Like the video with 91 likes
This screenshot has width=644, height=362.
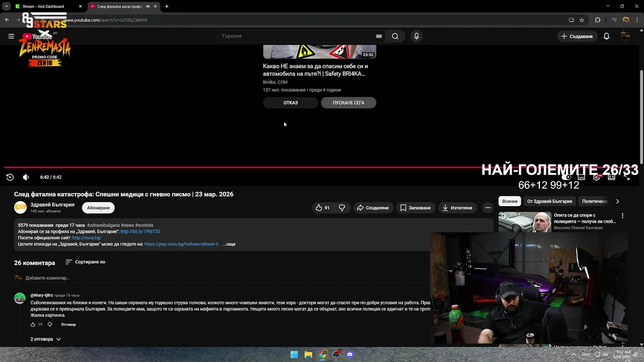pos(323,208)
